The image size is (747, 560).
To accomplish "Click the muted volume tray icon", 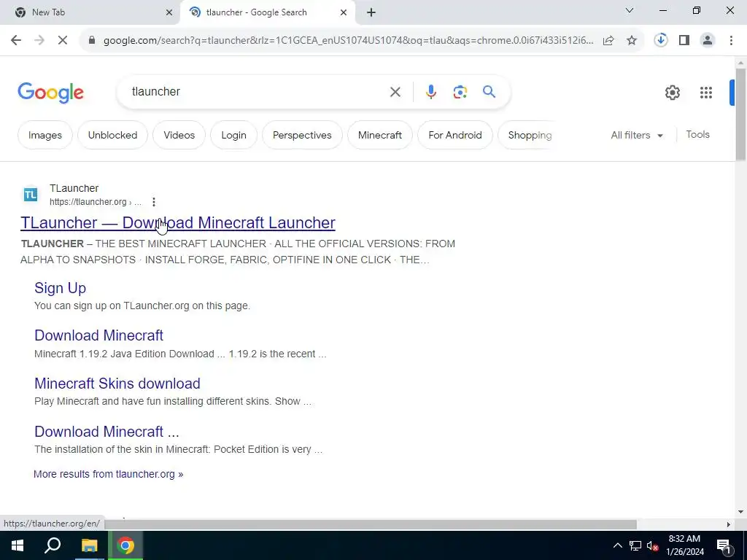I will click(653, 545).
